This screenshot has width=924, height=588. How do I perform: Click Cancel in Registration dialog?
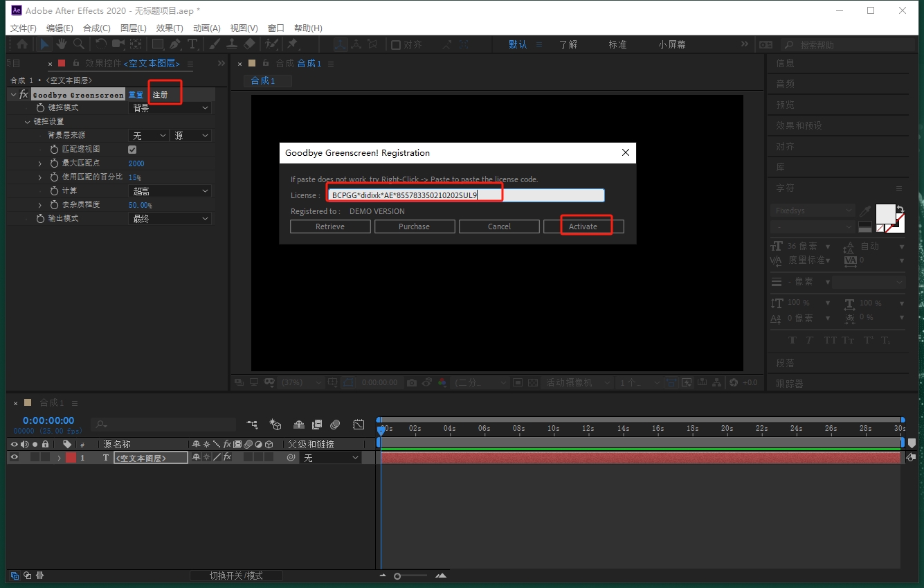tap(499, 226)
